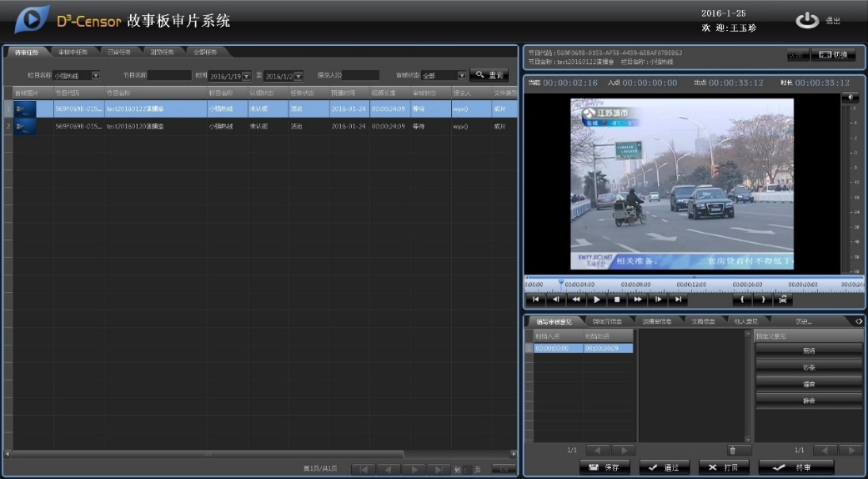Play the video preview
868x479 pixels.
(596, 299)
